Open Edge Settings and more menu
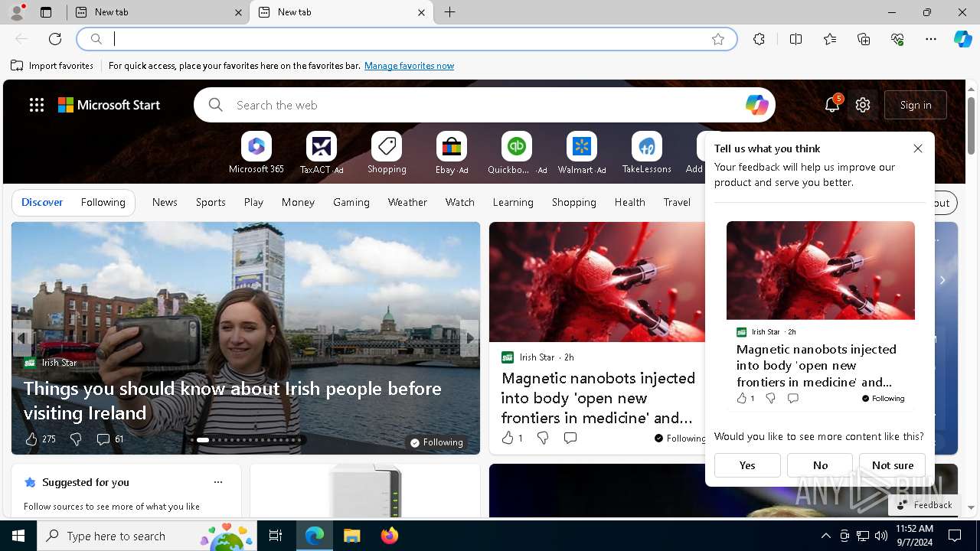Screen dimensions: 980x551 [x=931, y=39]
